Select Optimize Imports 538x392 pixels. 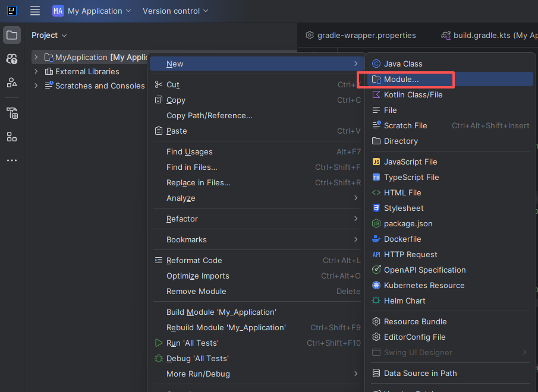pos(257,276)
